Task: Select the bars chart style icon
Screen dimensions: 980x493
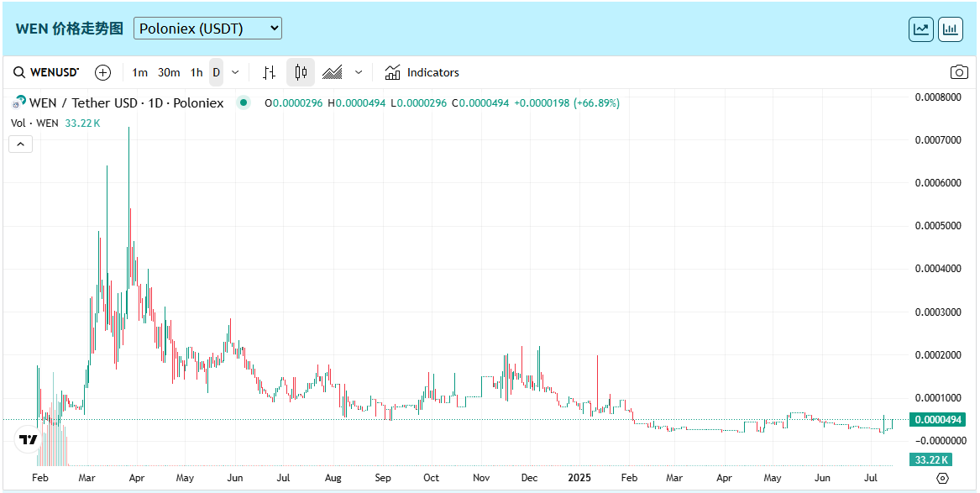Action: [269, 72]
